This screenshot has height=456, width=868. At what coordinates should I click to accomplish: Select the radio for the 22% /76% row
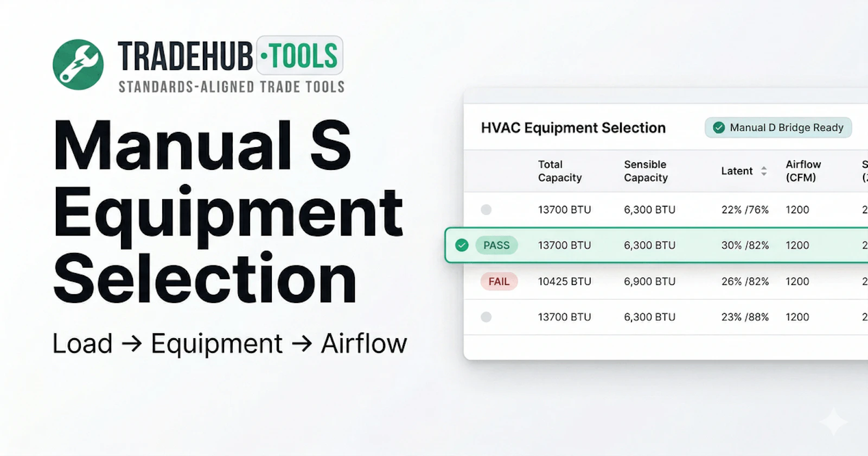pos(486,210)
